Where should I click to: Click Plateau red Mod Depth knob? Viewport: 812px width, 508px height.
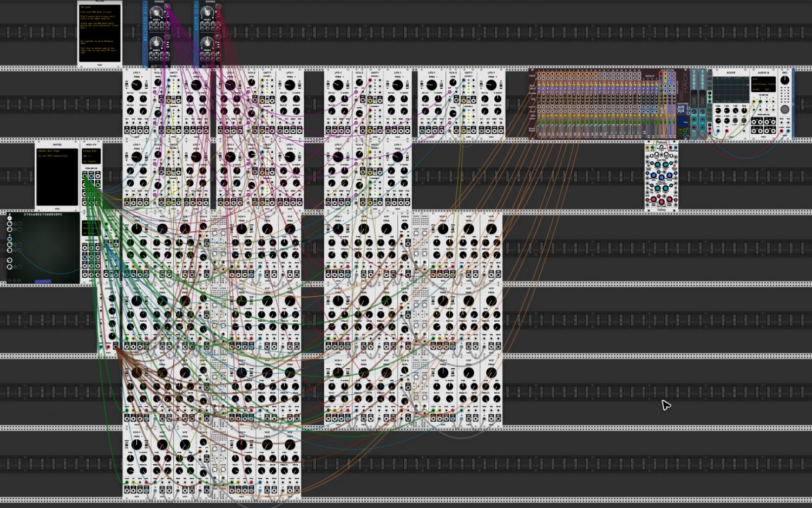tap(670, 199)
